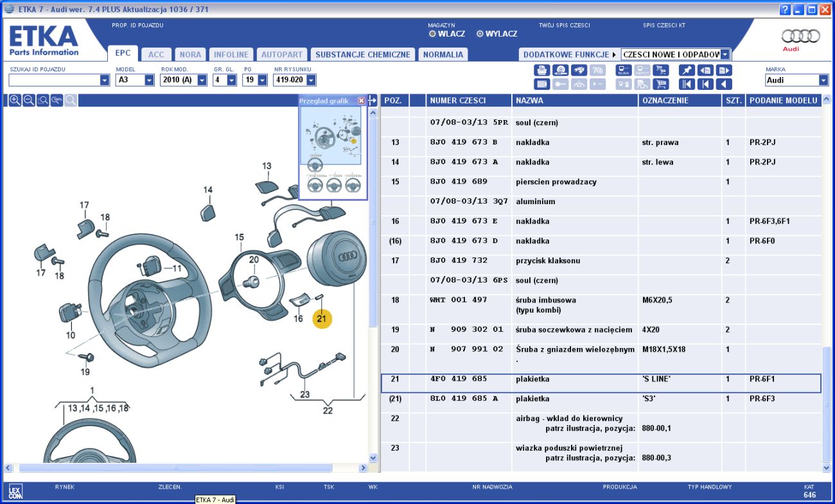The width and height of the screenshot is (835, 504).
Task: Click the NAZWA column header
Action: click(x=575, y=101)
